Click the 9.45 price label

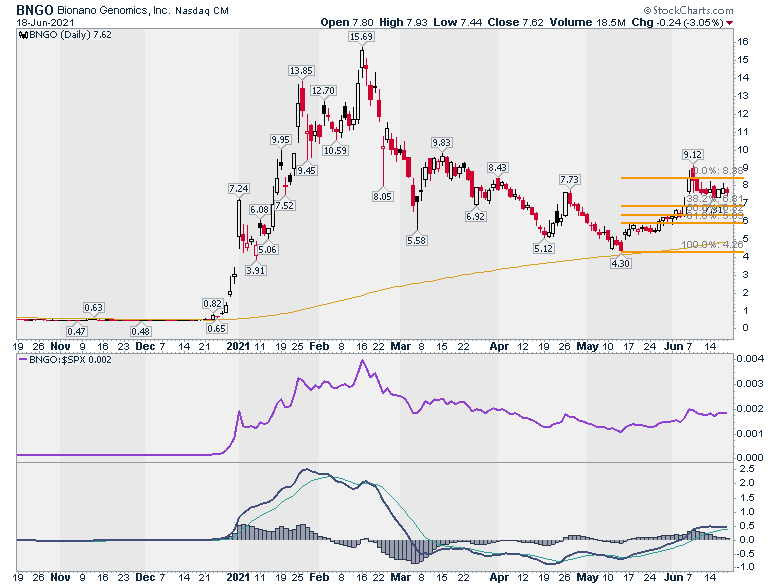306,170
